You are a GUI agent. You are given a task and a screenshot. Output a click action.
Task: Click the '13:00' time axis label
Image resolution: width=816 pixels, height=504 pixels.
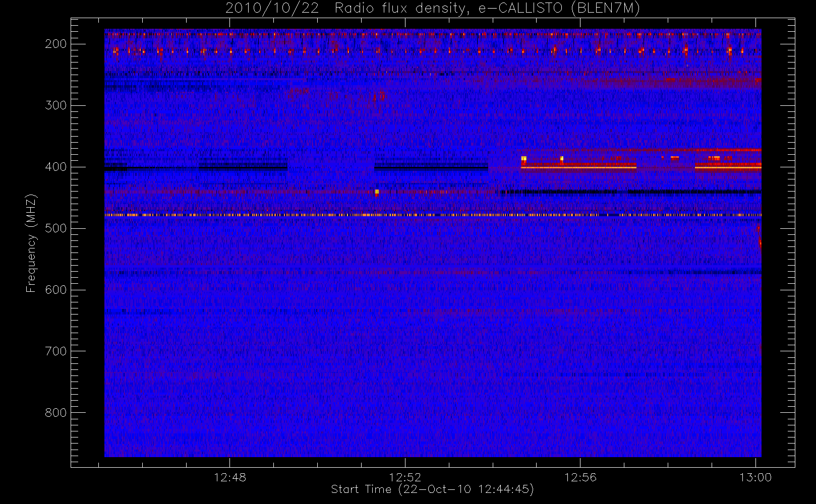(755, 477)
